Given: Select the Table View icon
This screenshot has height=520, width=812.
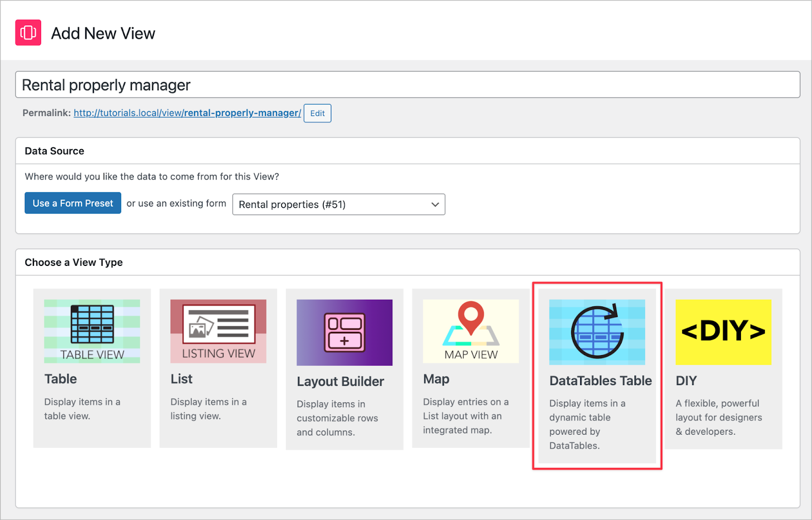Looking at the screenshot, I should click(x=92, y=331).
